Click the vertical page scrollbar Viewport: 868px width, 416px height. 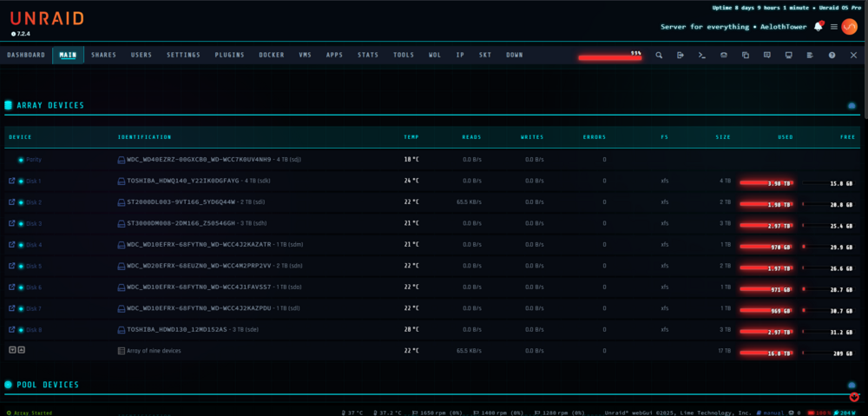865,59
